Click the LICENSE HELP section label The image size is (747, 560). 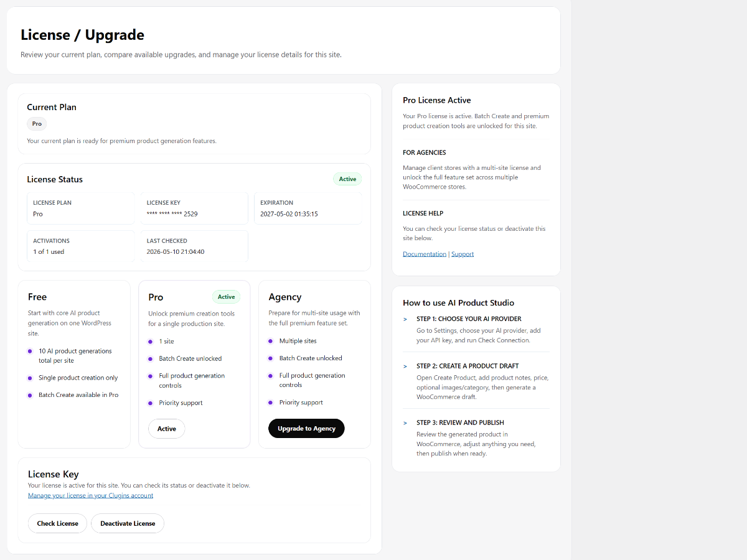[423, 213]
